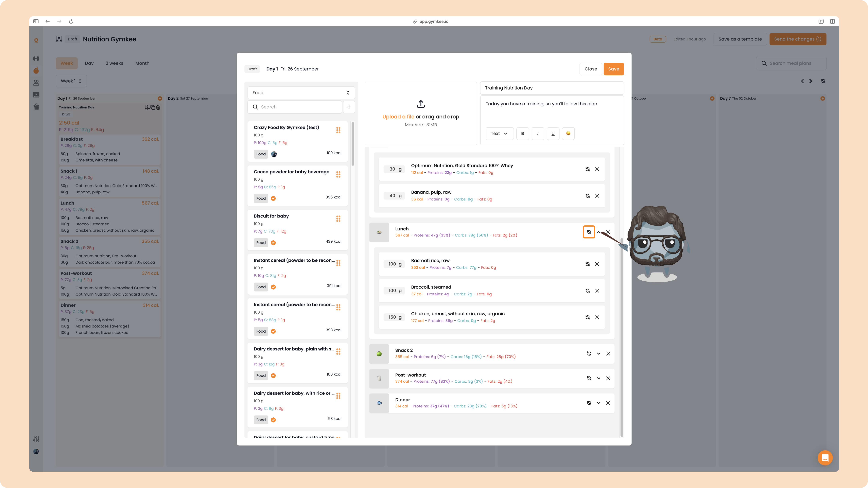Open the workouts dumbbell icon in sidebar
The image size is (868, 488).
click(36, 59)
